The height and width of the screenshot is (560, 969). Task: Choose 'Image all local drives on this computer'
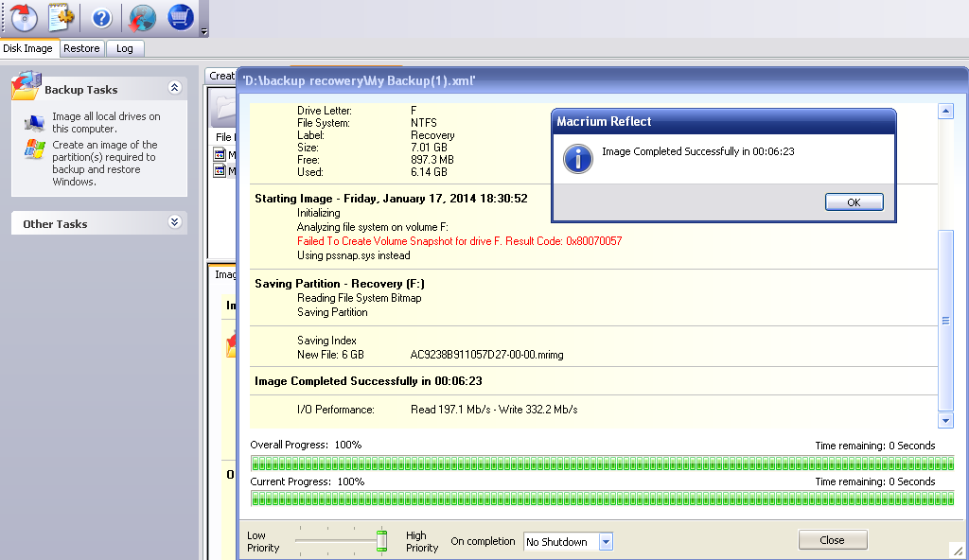[106, 122]
